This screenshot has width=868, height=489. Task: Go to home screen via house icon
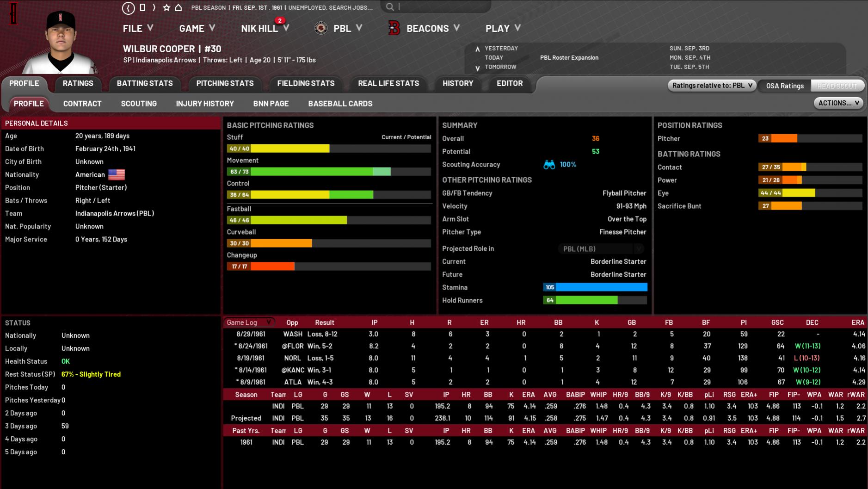[179, 8]
